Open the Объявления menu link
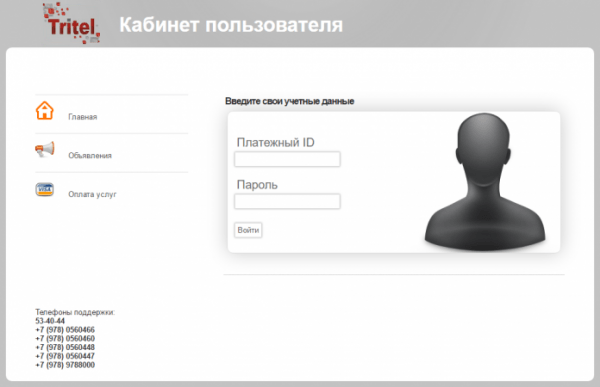Image resolution: width=600 pixels, height=387 pixels. (x=90, y=155)
